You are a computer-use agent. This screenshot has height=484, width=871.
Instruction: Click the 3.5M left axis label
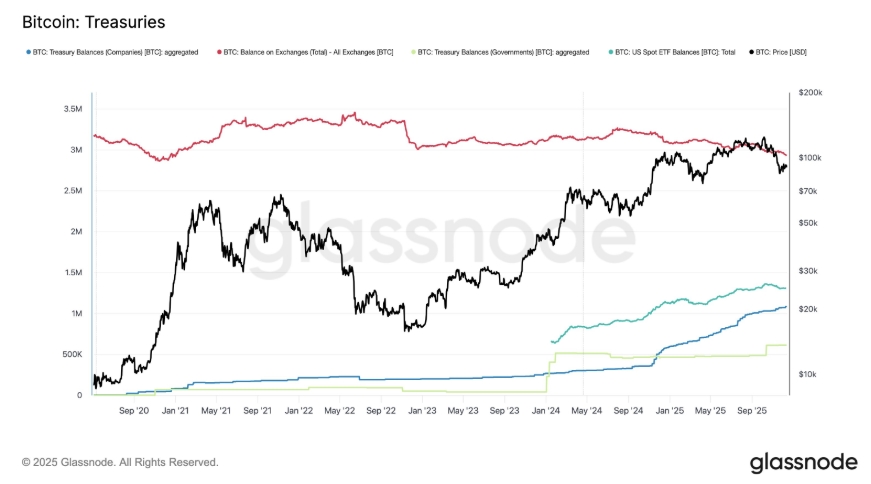pyautogui.click(x=73, y=109)
